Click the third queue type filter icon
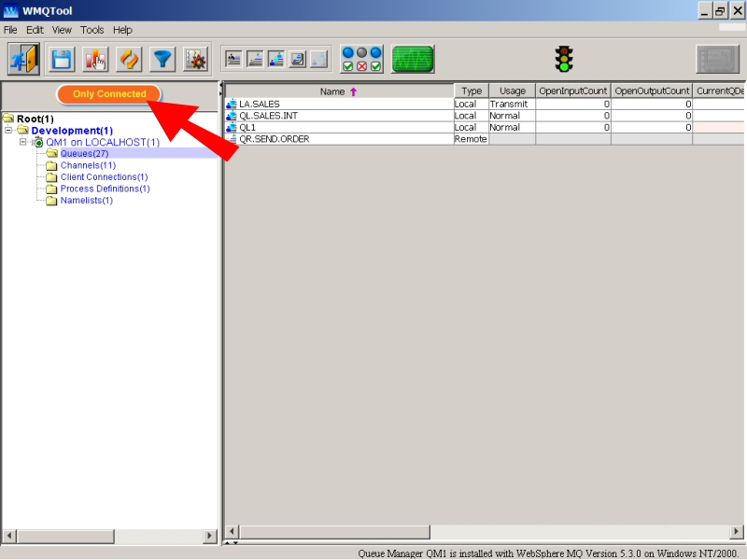747x560 pixels. click(276, 59)
